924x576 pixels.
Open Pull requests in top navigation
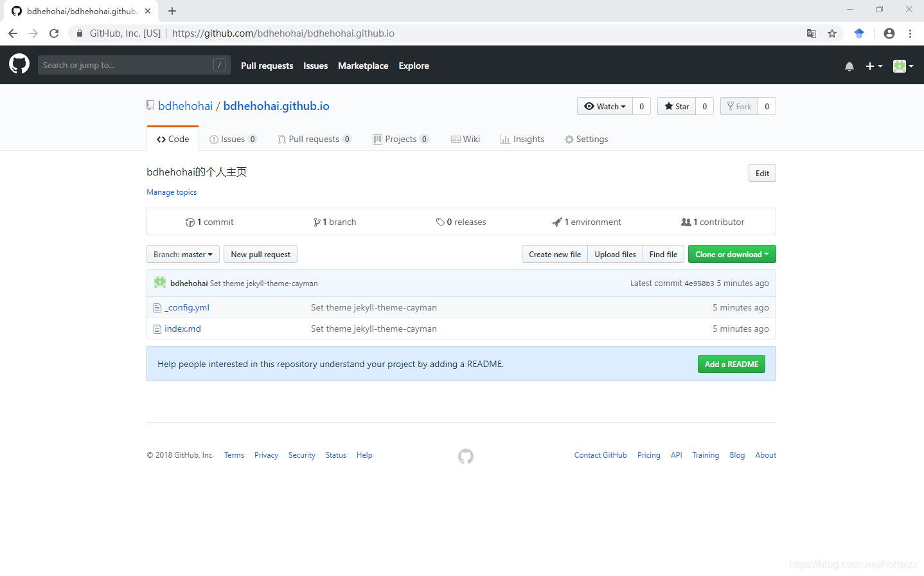[267, 66]
